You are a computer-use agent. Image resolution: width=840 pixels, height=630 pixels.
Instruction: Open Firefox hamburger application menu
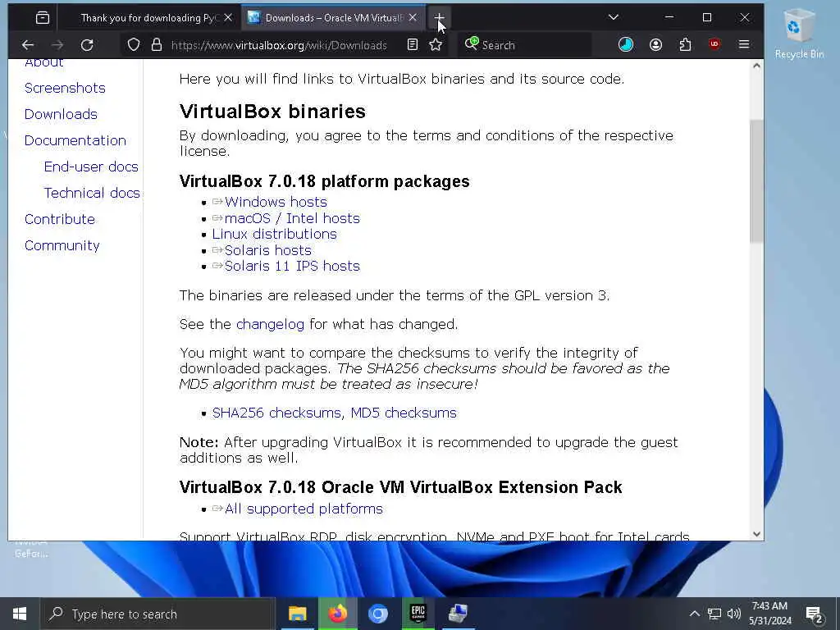point(743,45)
